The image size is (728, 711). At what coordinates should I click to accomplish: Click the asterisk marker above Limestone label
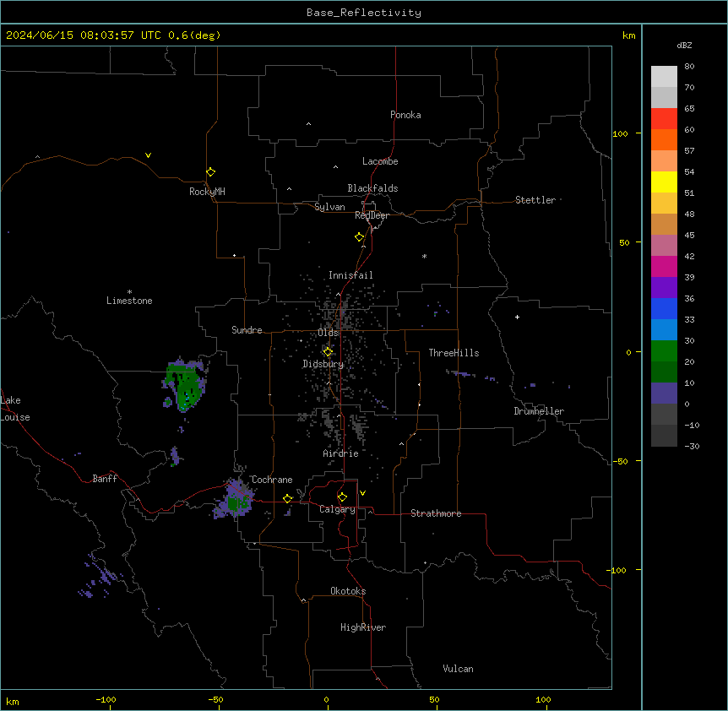pyautogui.click(x=129, y=292)
